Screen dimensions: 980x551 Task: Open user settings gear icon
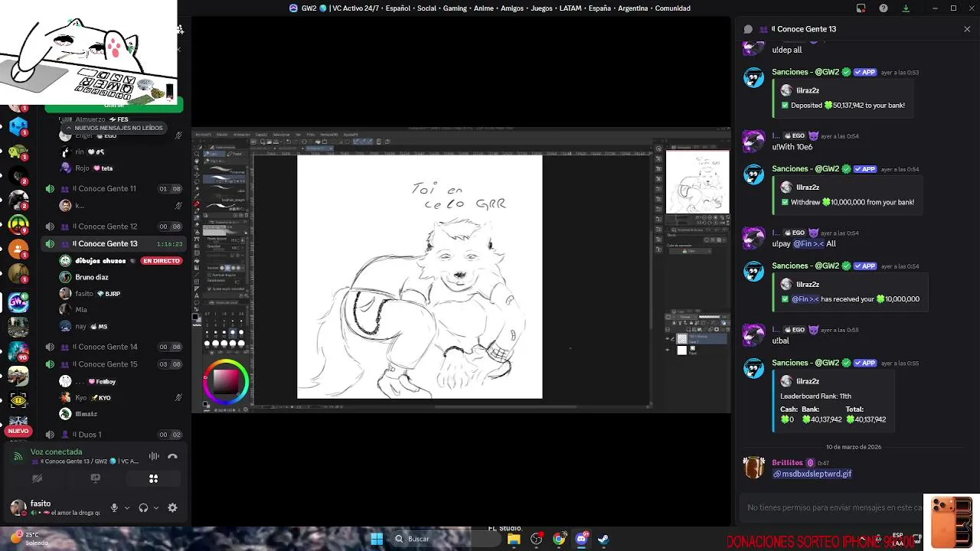[x=172, y=507]
